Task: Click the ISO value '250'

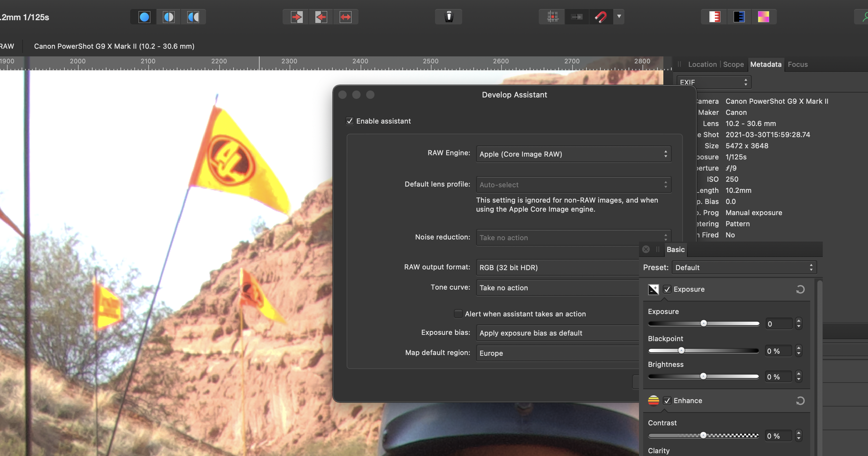Action: (732, 179)
